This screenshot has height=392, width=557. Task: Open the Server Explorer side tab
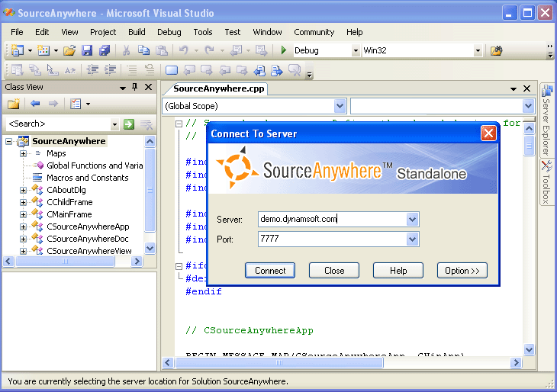(x=546, y=120)
